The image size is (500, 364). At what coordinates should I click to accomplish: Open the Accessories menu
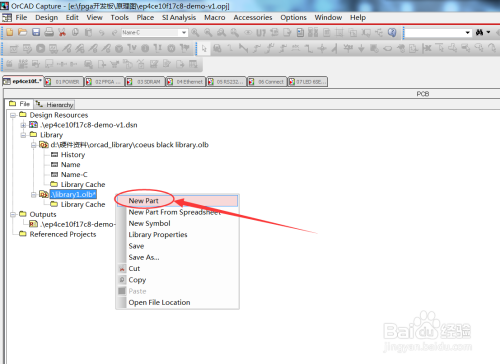253,17
